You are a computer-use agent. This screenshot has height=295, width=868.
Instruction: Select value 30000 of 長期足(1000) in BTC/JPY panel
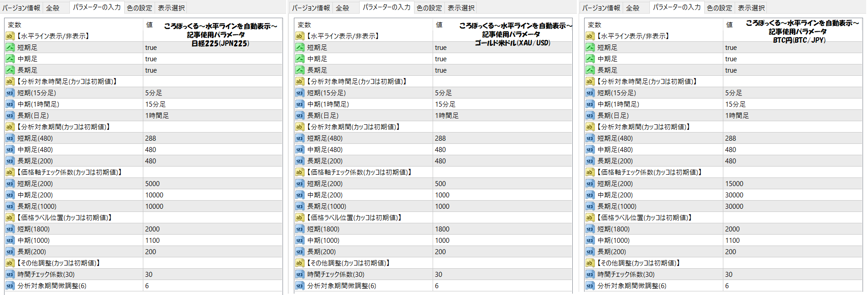pos(734,206)
